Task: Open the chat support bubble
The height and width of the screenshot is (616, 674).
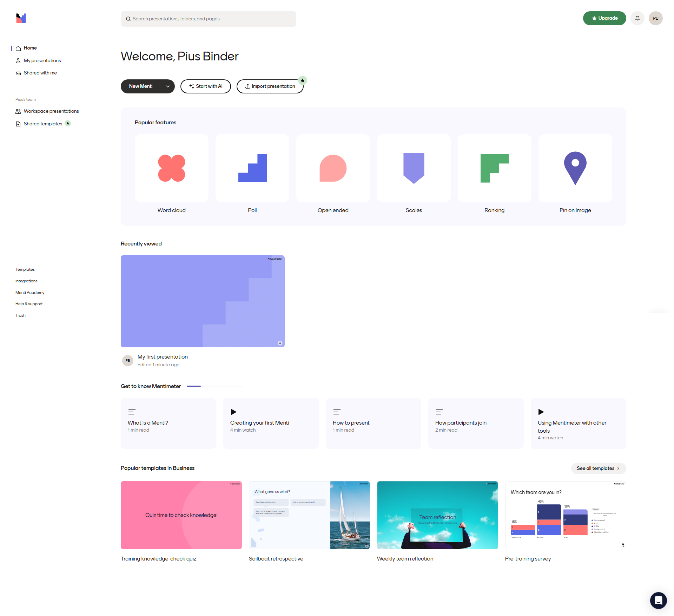Action: click(x=658, y=600)
